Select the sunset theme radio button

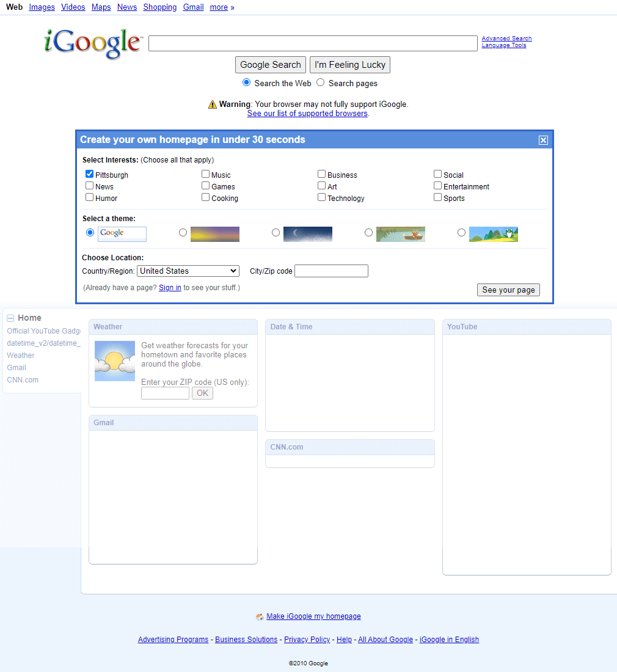pos(183,232)
